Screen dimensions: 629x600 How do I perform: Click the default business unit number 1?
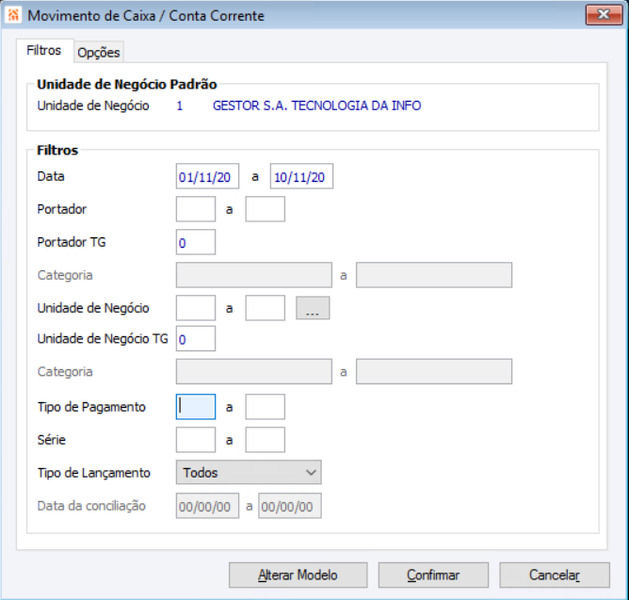pos(180,106)
